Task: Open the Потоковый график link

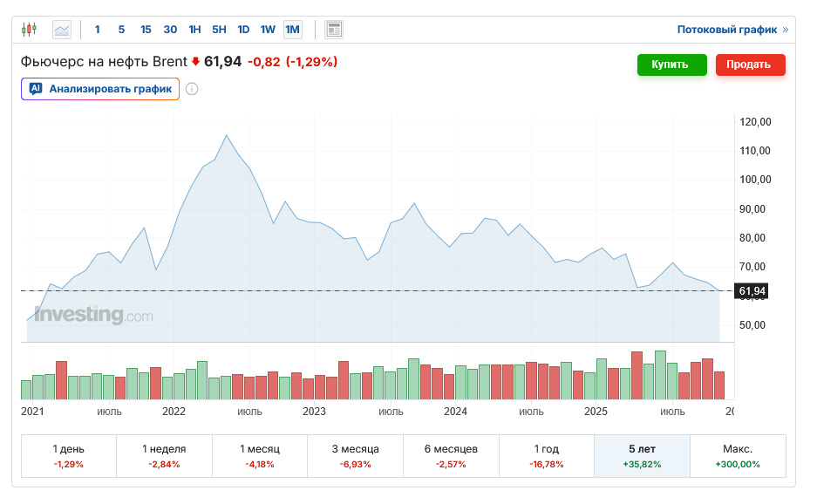Action: (726, 30)
